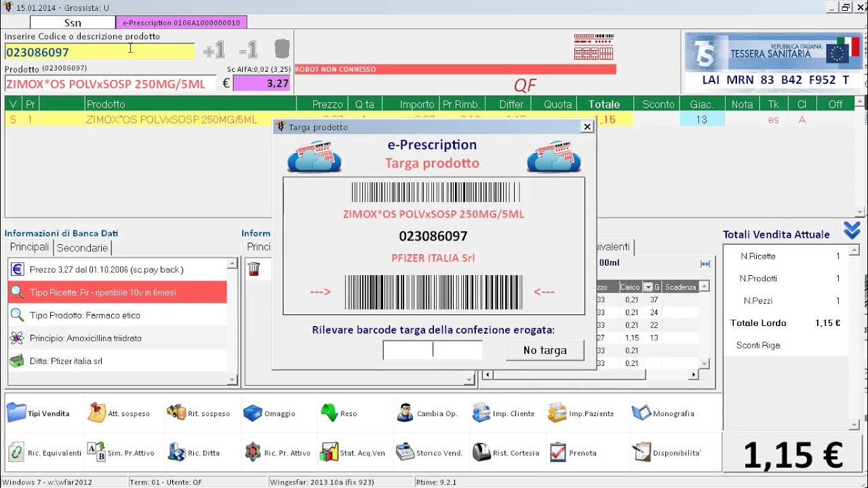The height and width of the screenshot is (488, 868).
Task: Focus the barcode targa input field
Action: [433, 350]
